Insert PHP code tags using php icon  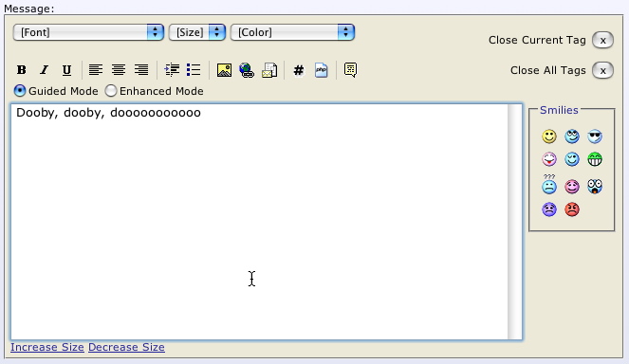click(x=322, y=70)
